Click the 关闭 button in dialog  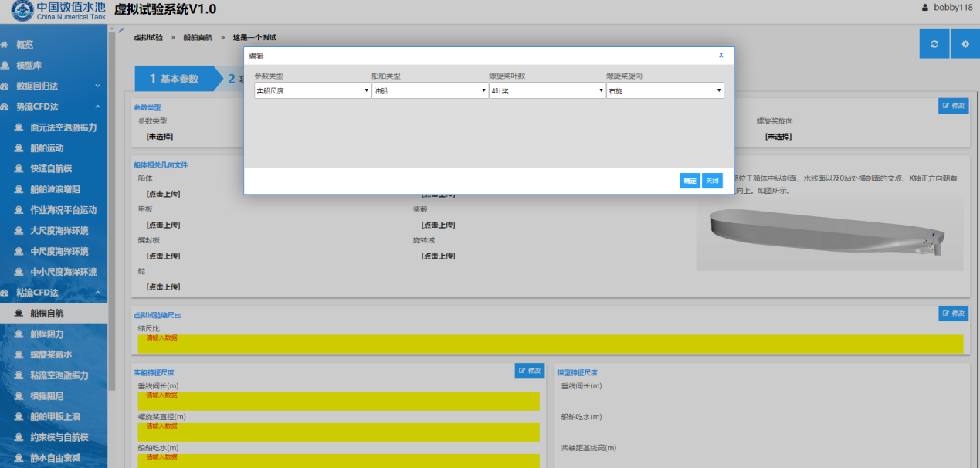[x=712, y=181]
